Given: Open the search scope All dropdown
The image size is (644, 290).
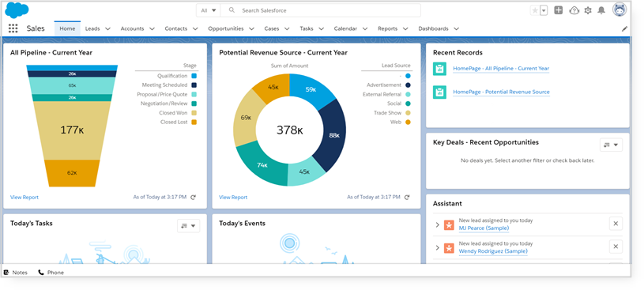Looking at the screenshot, I should click(209, 10).
